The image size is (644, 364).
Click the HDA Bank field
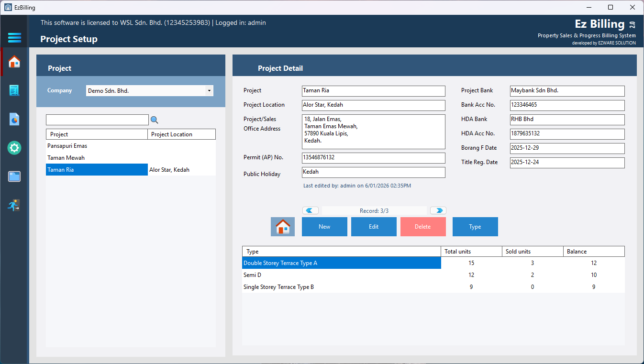tap(567, 120)
